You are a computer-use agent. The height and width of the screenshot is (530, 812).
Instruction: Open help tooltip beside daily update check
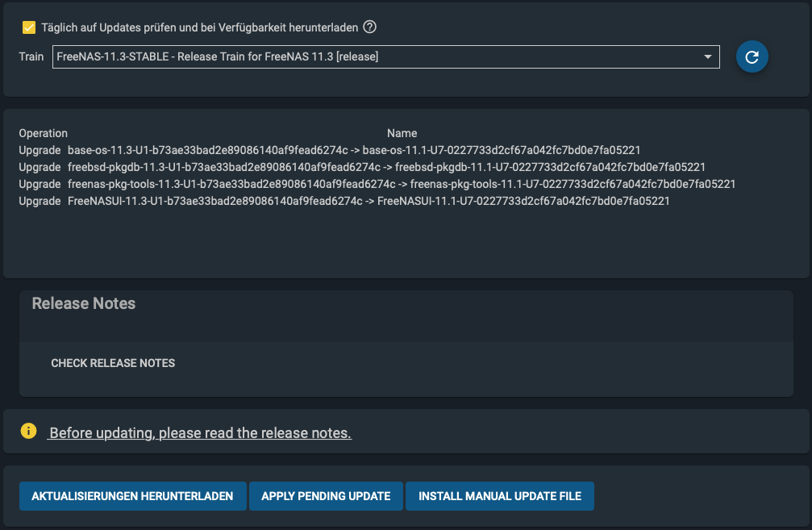click(369, 27)
